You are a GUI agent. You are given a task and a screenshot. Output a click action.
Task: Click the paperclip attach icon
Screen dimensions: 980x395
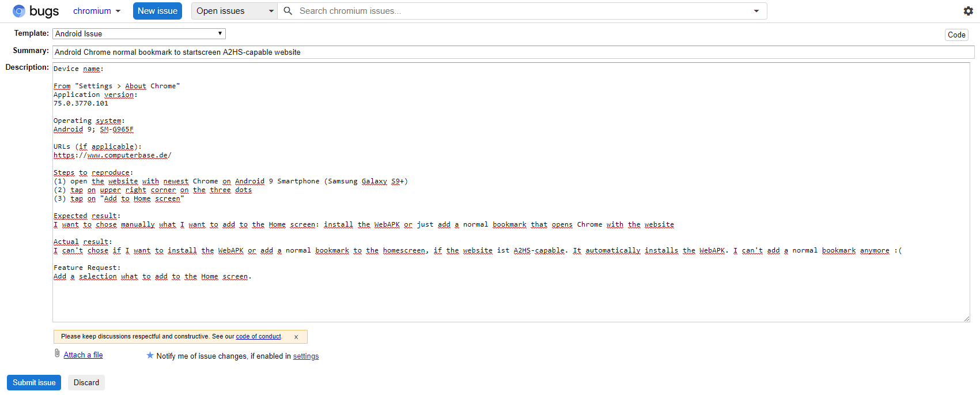click(x=57, y=353)
